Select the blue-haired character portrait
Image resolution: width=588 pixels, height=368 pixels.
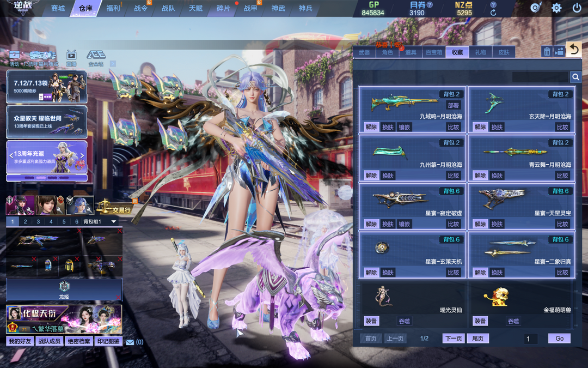pyautogui.click(x=80, y=205)
